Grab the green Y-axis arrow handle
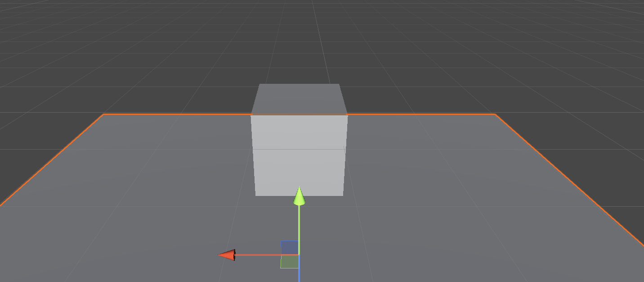Screen dimensions: 644x282 (299, 196)
